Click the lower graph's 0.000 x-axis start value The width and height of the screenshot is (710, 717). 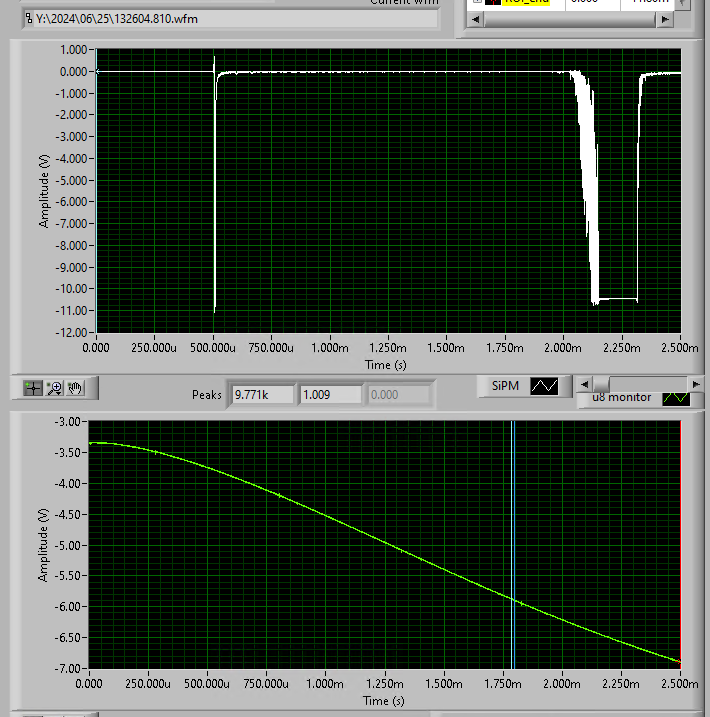(89, 684)
